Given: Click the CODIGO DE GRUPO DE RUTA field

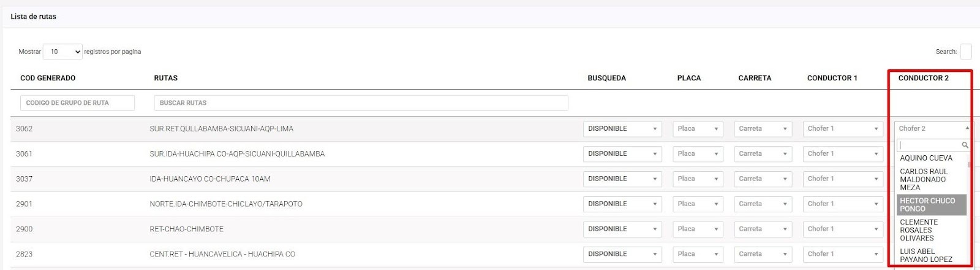Looking at the screenshot, I should [x=77, y=103].
